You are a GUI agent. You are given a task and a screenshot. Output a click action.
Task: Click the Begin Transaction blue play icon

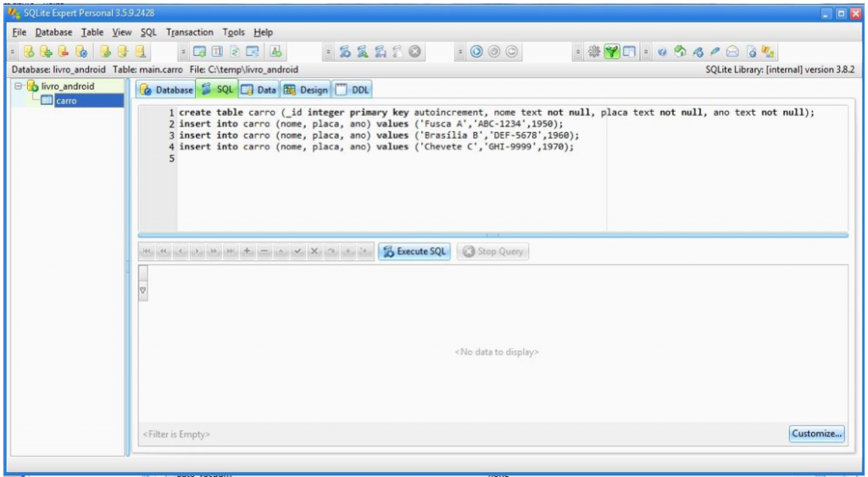click(x=476, y=52)
